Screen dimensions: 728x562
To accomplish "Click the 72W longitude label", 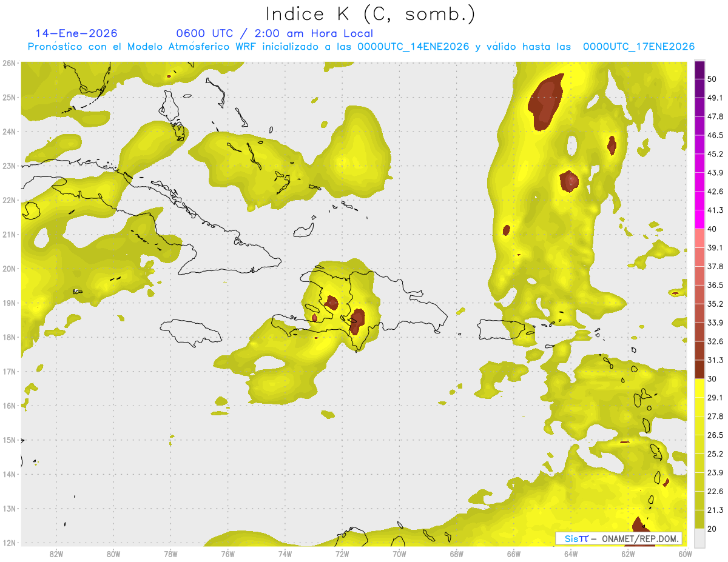I will (x=342, y=554).
